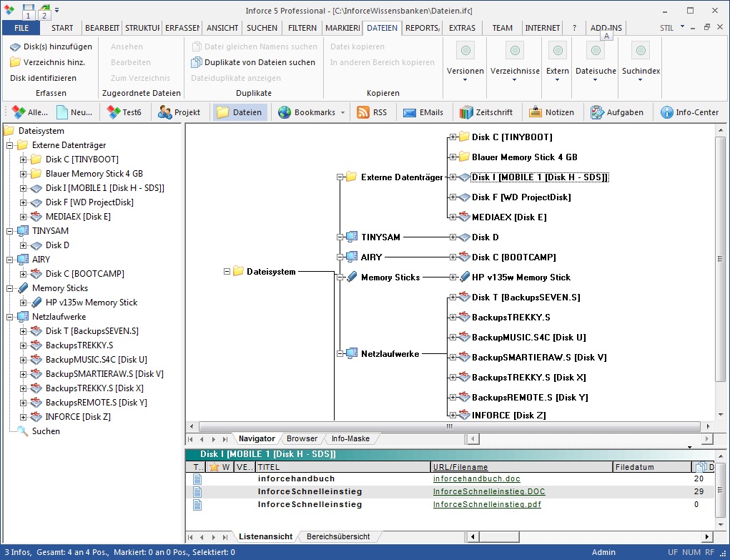Collapse Netzlaufwerke in left tree

point(9,318)
